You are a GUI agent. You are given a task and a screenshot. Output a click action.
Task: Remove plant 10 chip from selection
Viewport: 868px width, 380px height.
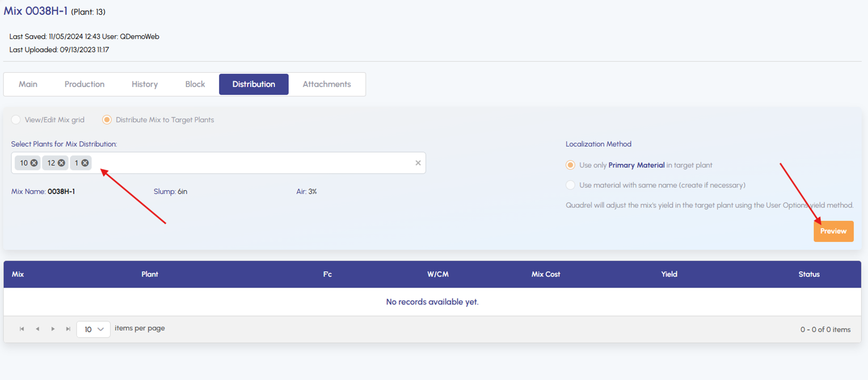point(34,163)
